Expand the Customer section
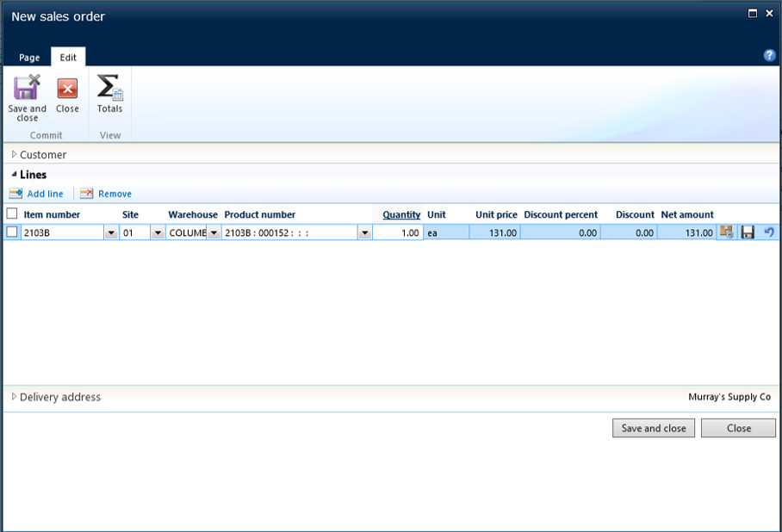This screenshot has height=532, width=782. coord(15,155)
